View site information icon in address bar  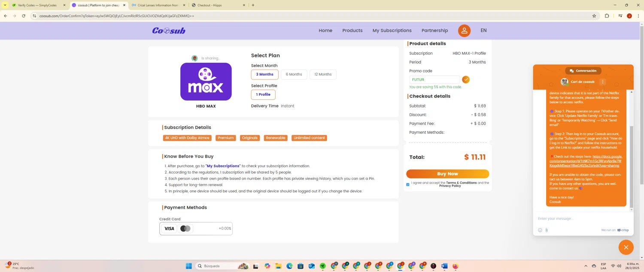pos(35,16)
